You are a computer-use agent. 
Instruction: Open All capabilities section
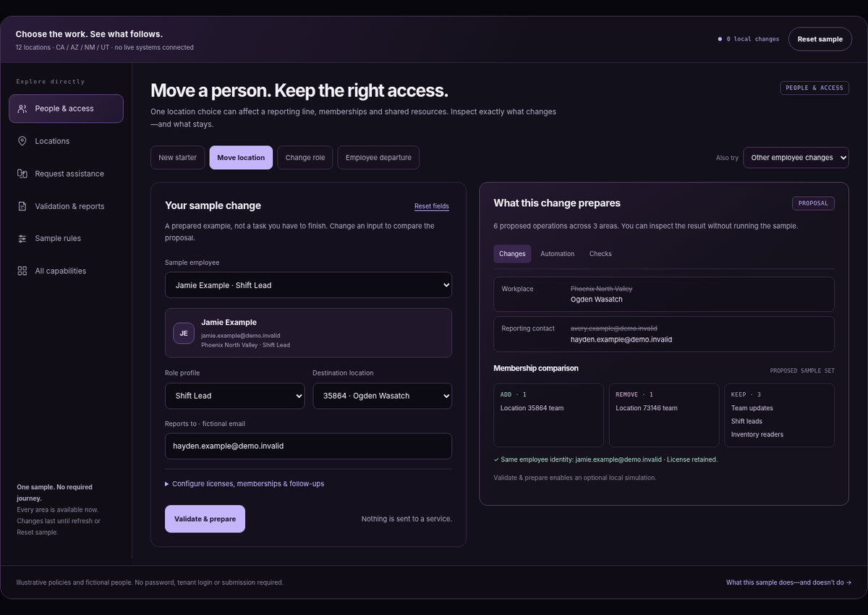(66, 271)
